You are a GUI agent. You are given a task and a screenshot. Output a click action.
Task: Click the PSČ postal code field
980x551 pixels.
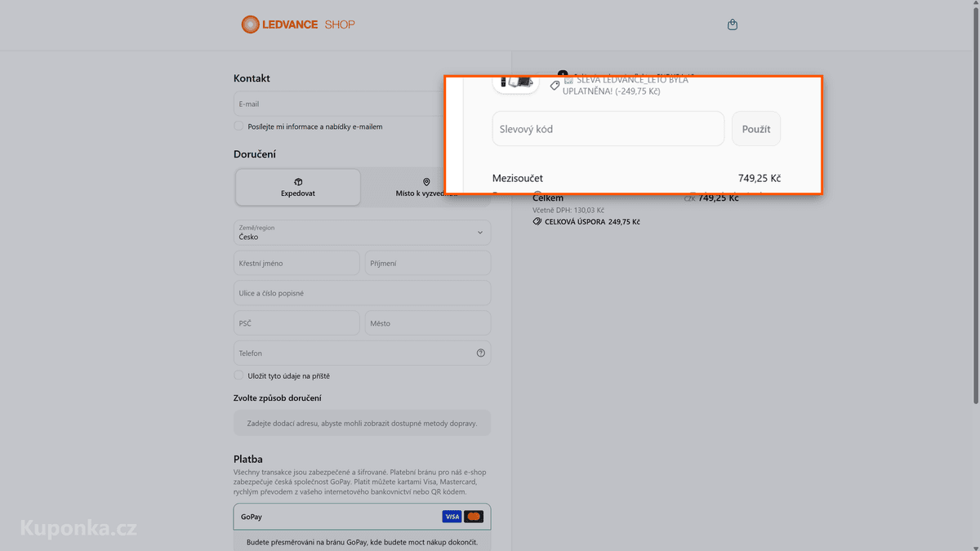coord(296,323)
